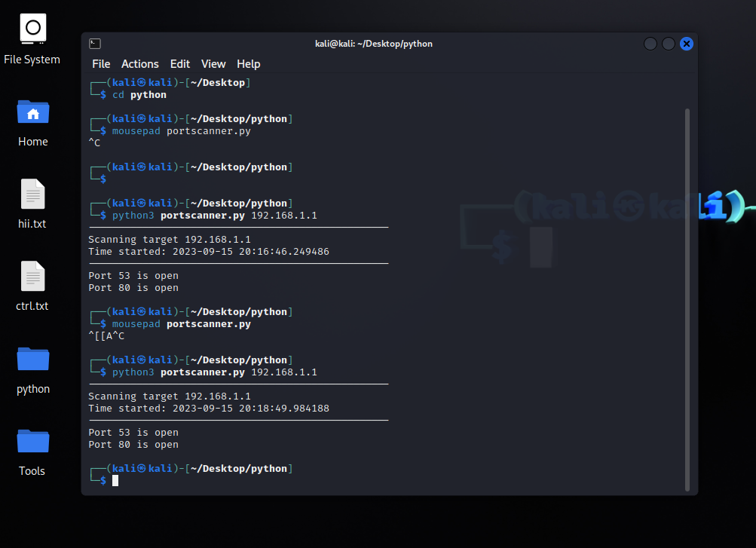Click the last 'Port 80 is open' line
Image resolution: width=756 pixels, height=548 pixels.
tap(133, 445)
